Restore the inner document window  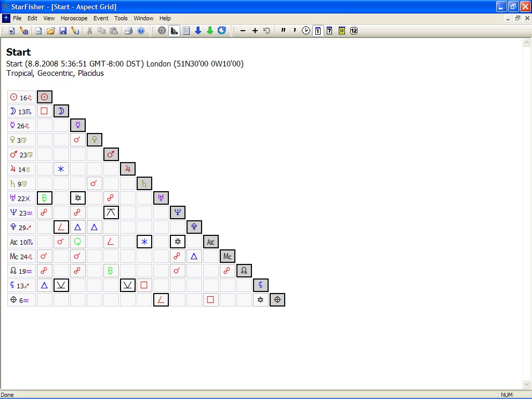[x=517, y=18]
